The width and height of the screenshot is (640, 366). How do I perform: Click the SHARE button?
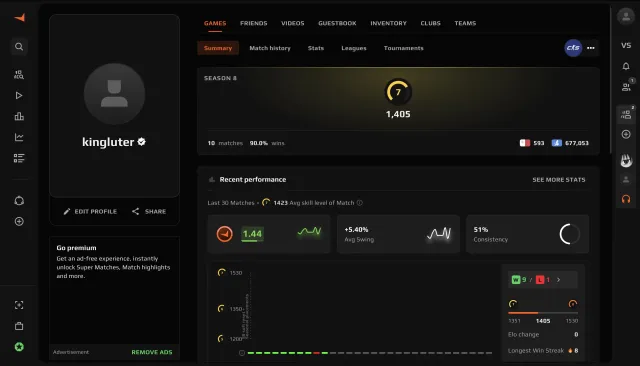pos(149,211)
